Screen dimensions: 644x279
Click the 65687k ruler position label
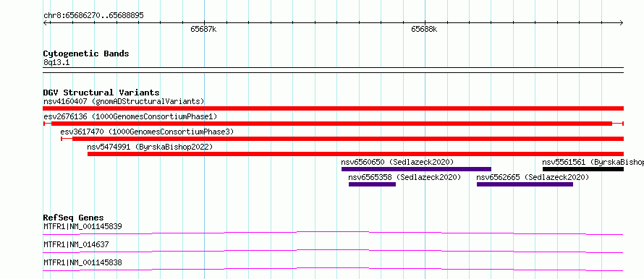click(x=203, y=29)
